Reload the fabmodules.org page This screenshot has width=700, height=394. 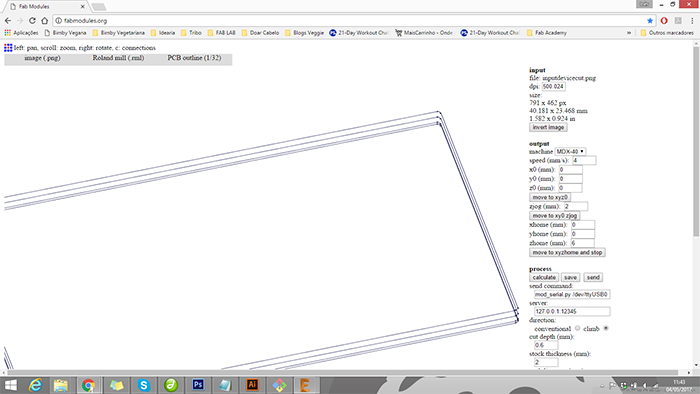coord(32,21)
